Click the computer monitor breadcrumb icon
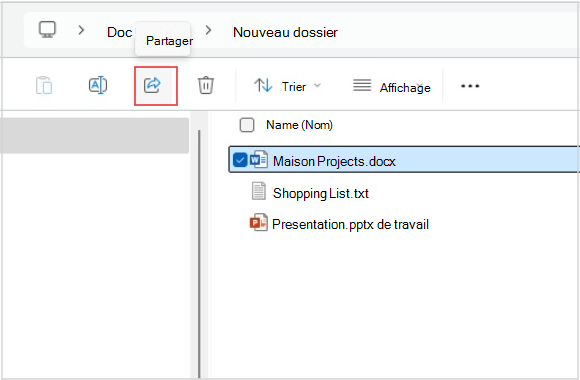The image size is (580, 380). pyautogui.click(x=47, y=30)
